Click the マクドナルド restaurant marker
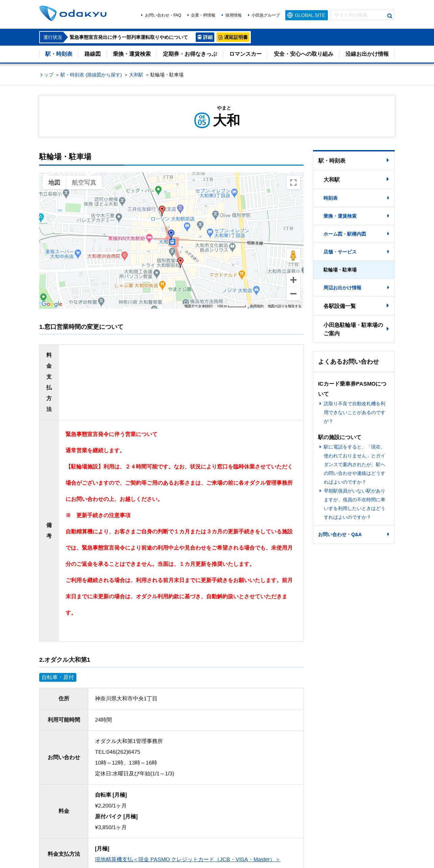The height and width of the screenshot is (868, 434). pyautogui.click(x=241, y=274)
